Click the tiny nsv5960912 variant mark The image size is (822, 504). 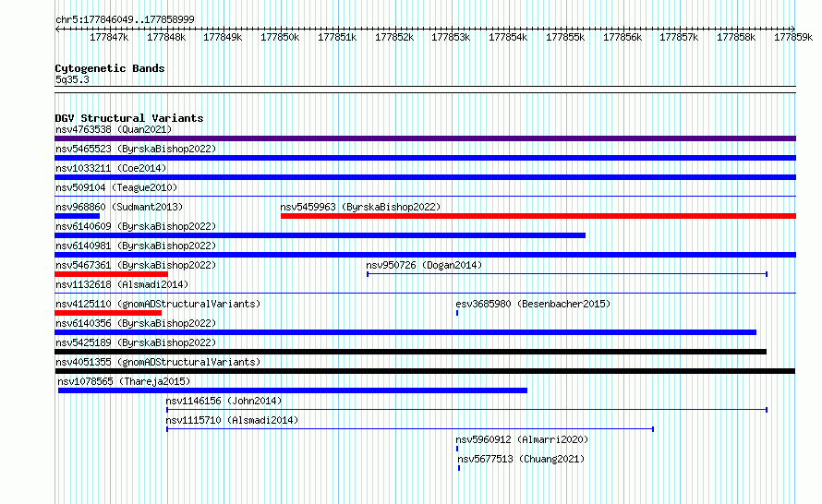pyautogui.click(x=457, y=449)
